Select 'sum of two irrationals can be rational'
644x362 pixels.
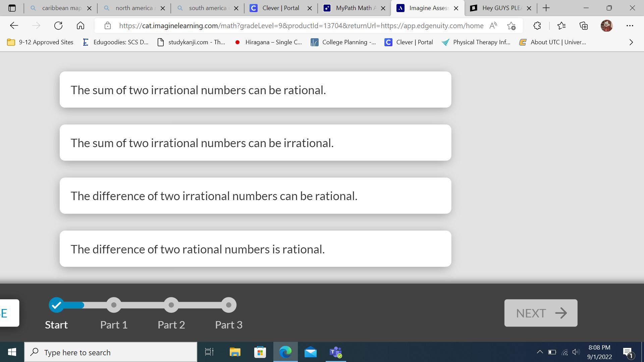255,89
